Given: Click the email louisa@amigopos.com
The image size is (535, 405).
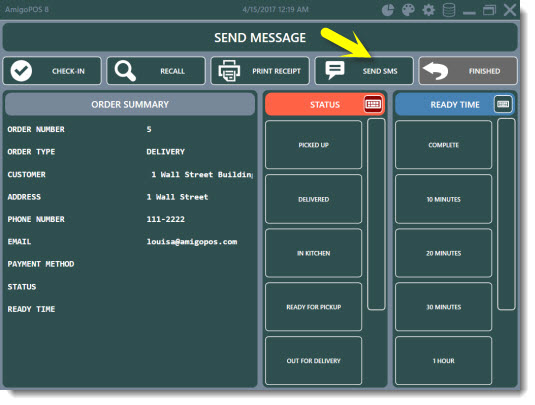Looking at the screenshot, I should coord(192,242).
